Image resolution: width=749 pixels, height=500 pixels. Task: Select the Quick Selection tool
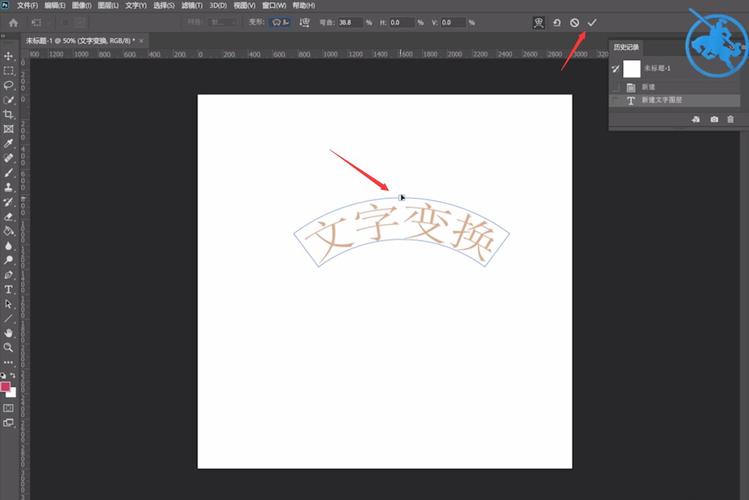[x=9, y=100]
